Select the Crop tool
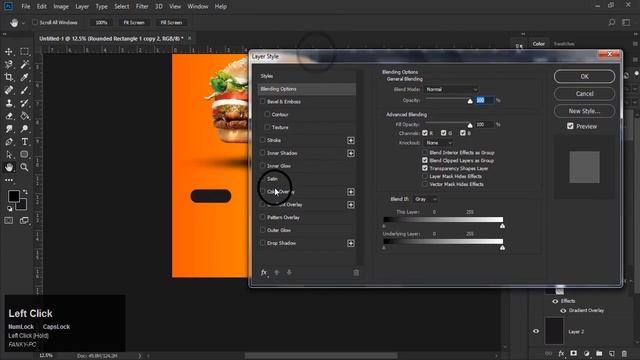Viewport: 640px width, 360px height. click(9, 77)
